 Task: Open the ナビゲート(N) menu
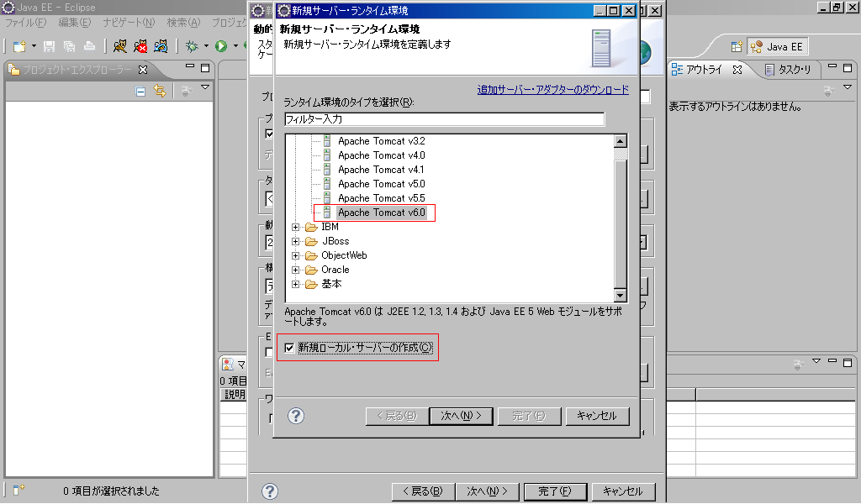click(129, 23)
